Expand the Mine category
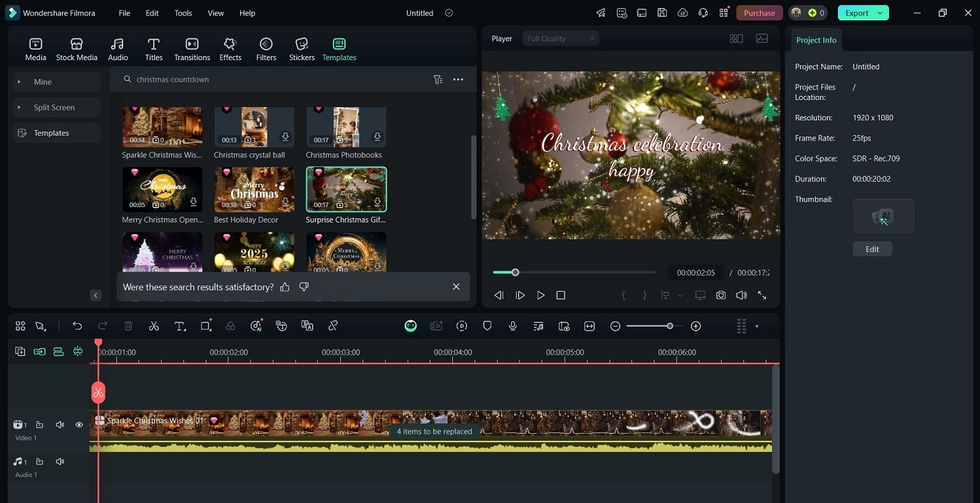 pos(57,82)
